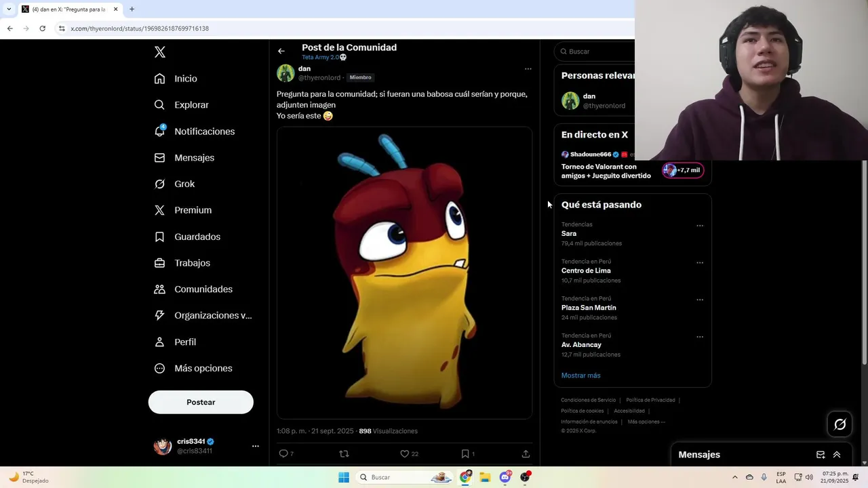This screenshot has height=488, width=868.
Task: Open the Sara trending topic
Action: (x=569, y=234)
